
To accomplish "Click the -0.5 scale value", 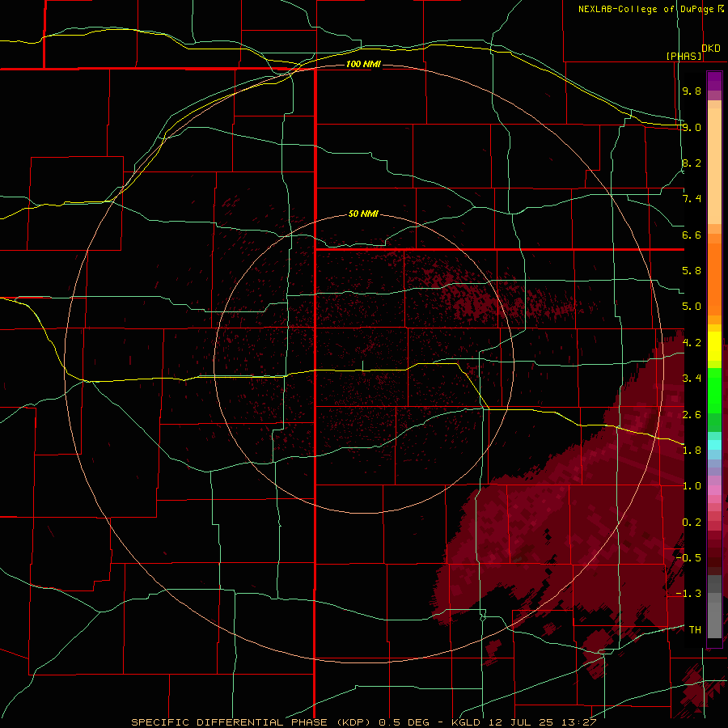I will [688, 558].
